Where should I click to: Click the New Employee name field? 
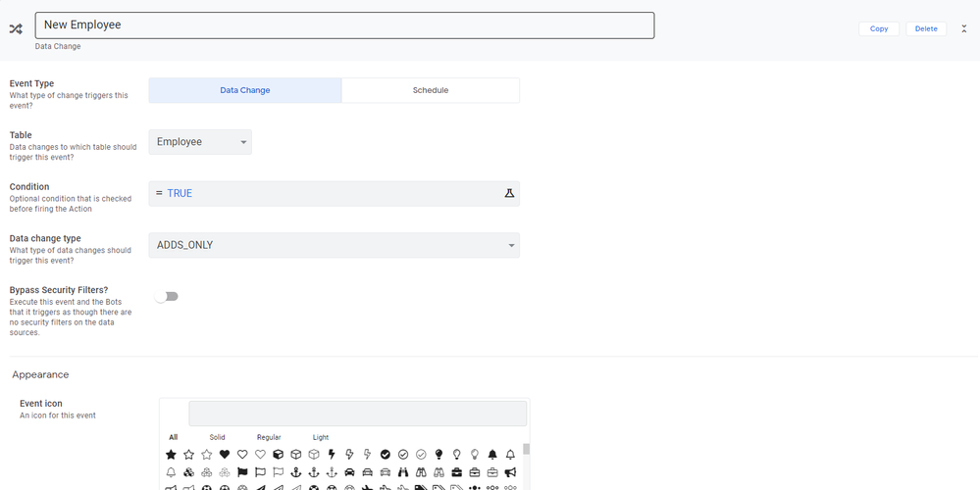coord(344,25)
